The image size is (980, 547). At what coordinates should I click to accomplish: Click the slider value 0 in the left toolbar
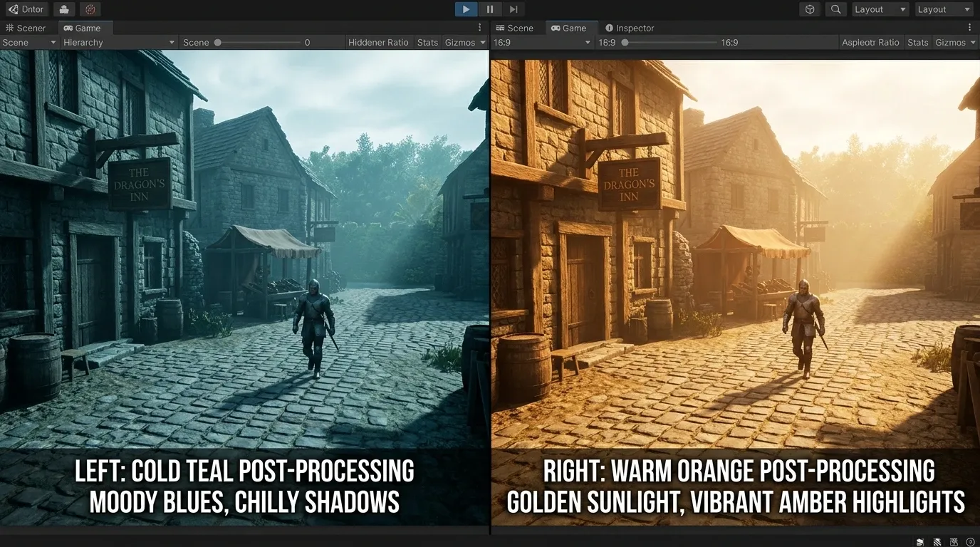pyautogui.click(x=307, y=43)
